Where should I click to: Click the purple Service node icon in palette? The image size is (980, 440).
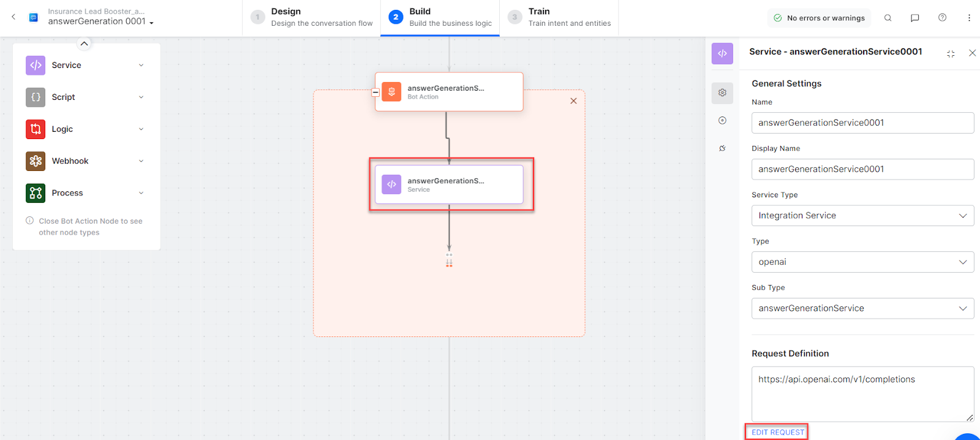pyautogui.click(x=36, y=65)
